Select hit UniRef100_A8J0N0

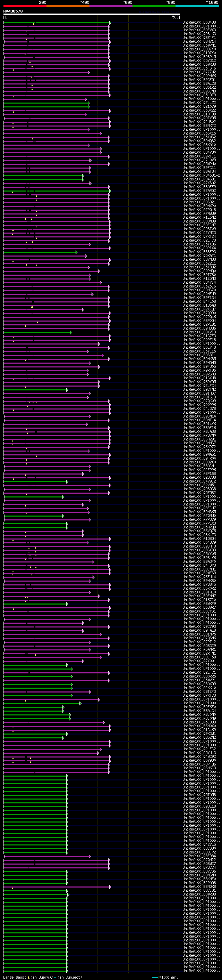tap(199, 715)
